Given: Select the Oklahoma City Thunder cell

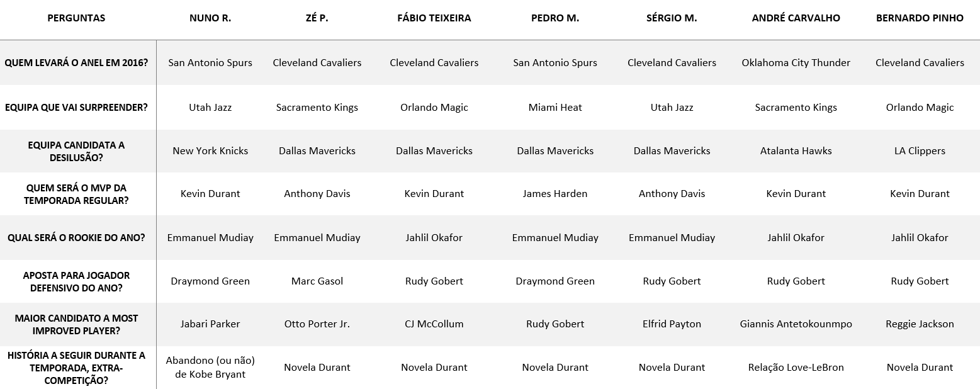Looking at the screenshot, I should [x=796, y=63].
